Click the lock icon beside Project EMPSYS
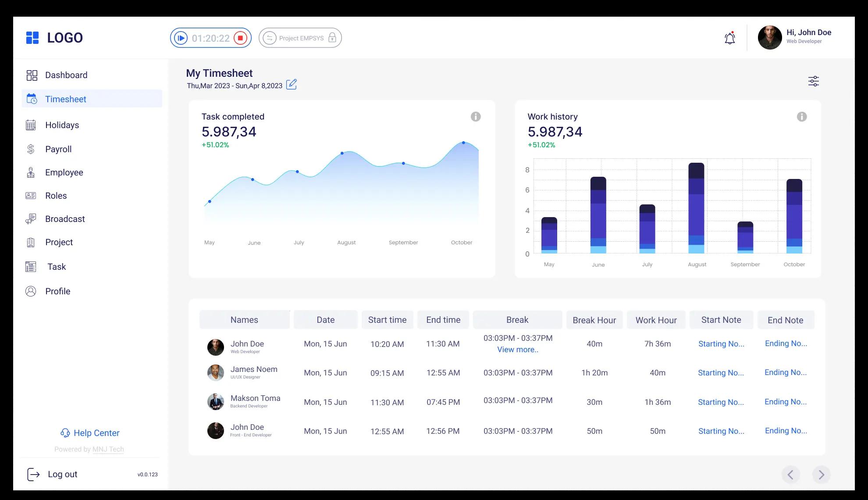The image size is (868, 500). tap(332, 38)
